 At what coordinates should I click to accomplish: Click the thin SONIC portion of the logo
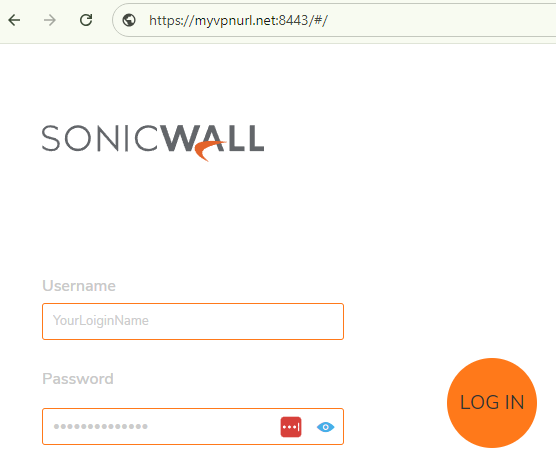pos(100,138)
